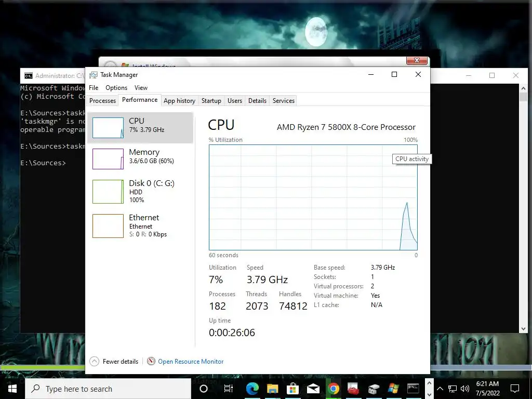Click the Virtual machine value Yes
The height and width of the screenshot is (399, 532).
coord(375,296)
